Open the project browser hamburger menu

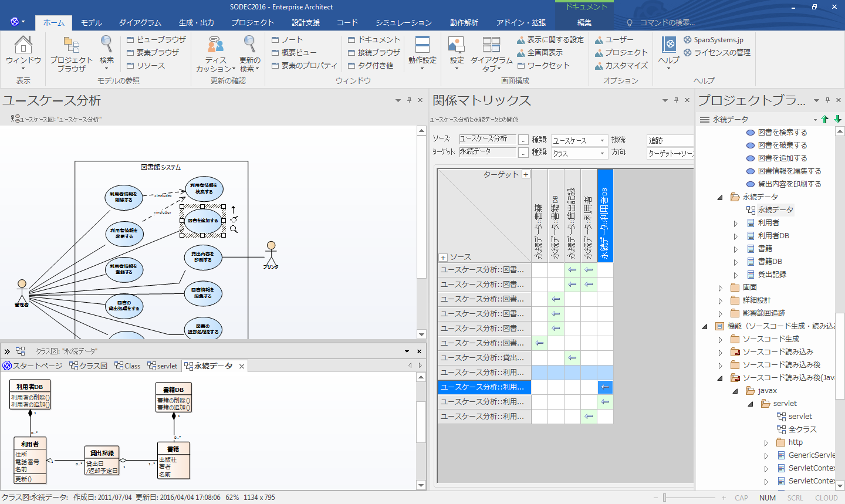pos(705,119)
